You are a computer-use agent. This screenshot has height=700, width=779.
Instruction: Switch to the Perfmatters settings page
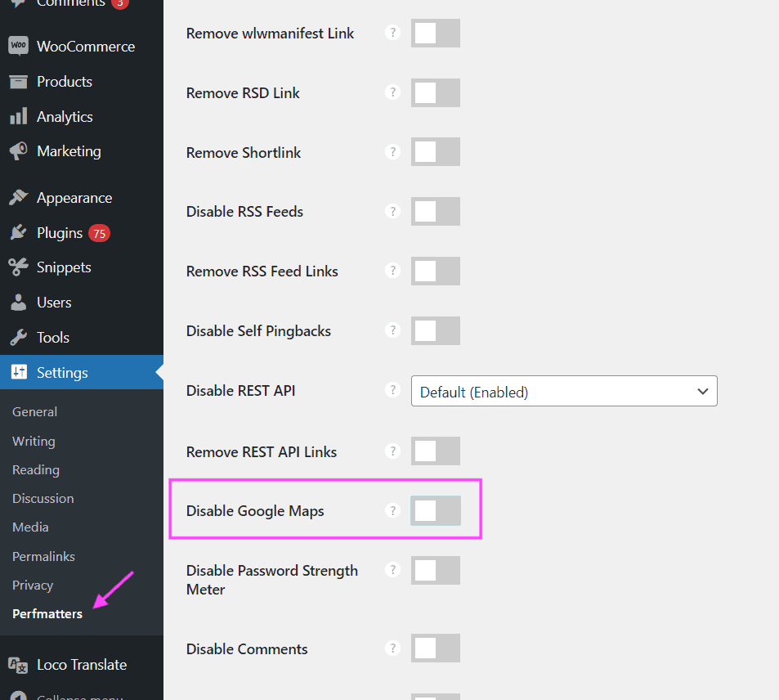47,613
